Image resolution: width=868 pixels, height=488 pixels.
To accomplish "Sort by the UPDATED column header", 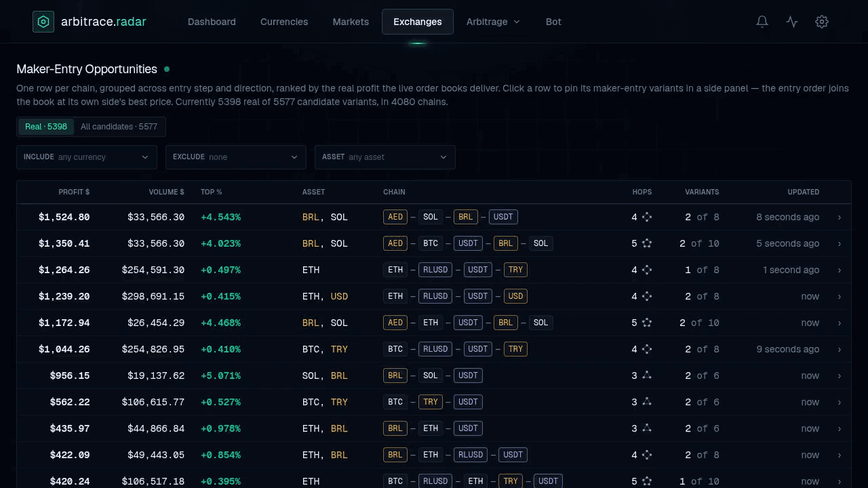I will tap(804, 192).
